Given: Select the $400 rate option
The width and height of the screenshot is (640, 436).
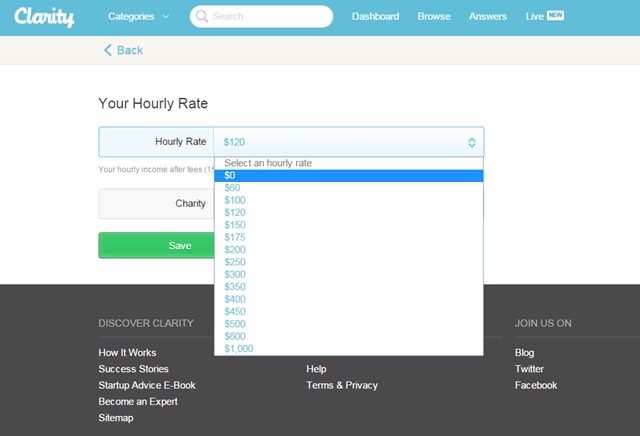Looking at the screenshot, I should 349,299.
